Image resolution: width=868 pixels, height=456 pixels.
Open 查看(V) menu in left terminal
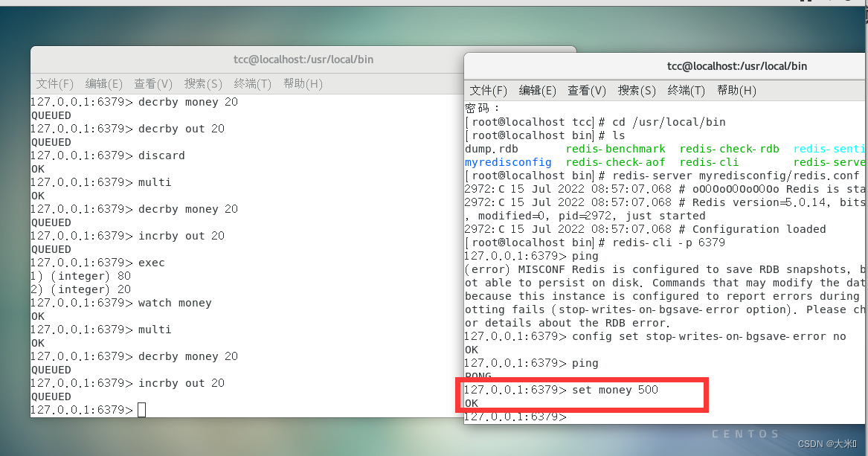[153, 83]
